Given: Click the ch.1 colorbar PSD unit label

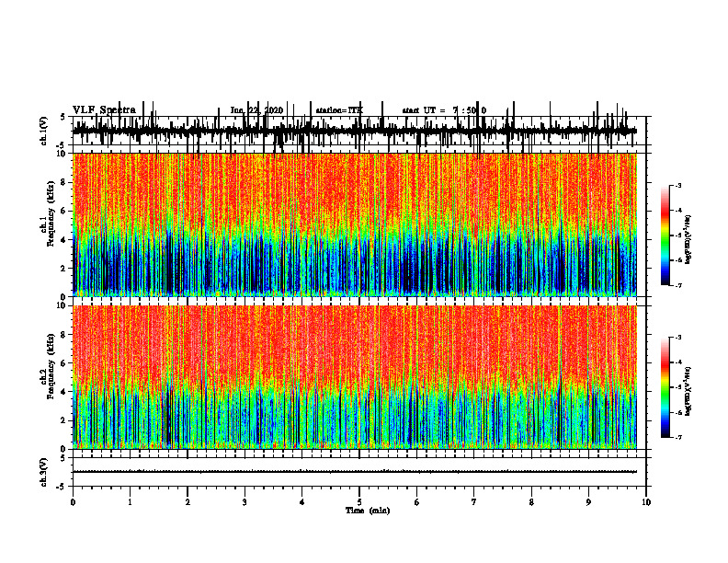Looking at the screenshot, I should 688,239.
